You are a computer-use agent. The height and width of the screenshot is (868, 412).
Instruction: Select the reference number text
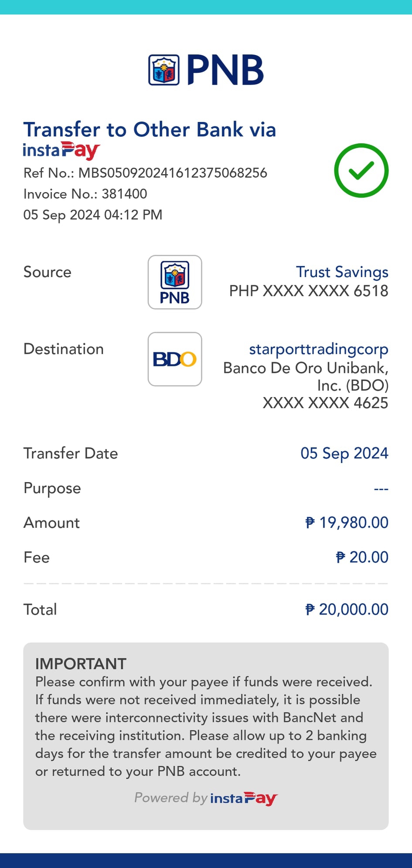coord(145,173)
